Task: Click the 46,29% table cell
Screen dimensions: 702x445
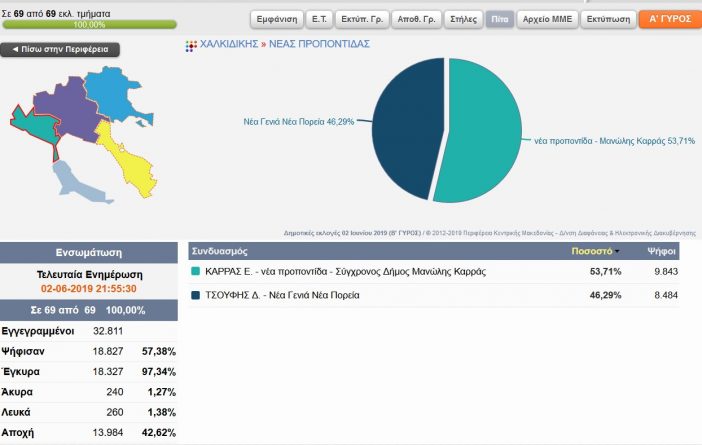Action: (x=605, y=295)
